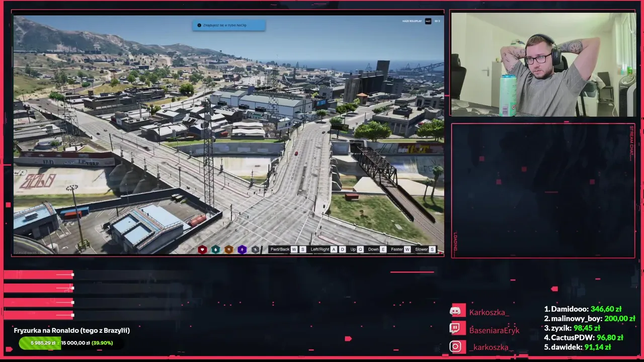Click the Karkoszka_ Discord handle
The width and height of the screenshot is (644, 362).
point(489,312)
